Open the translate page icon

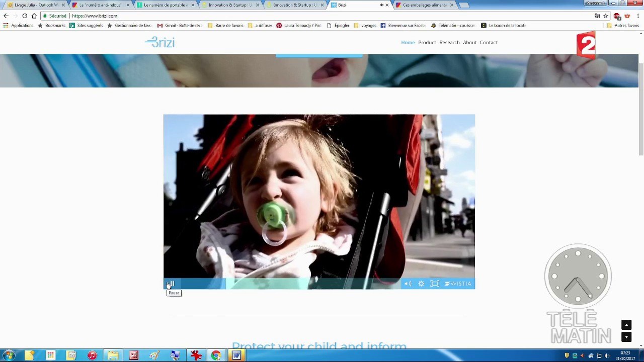[597, 16]
